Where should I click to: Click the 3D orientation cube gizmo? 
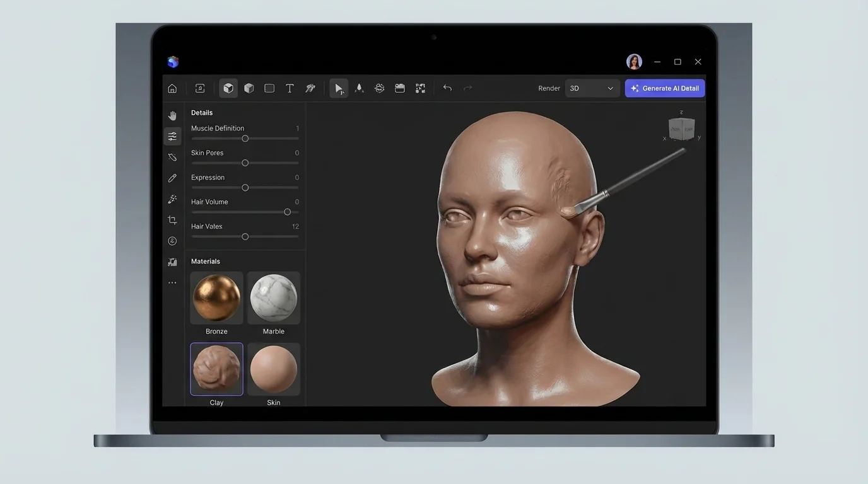tap(681, 129)
